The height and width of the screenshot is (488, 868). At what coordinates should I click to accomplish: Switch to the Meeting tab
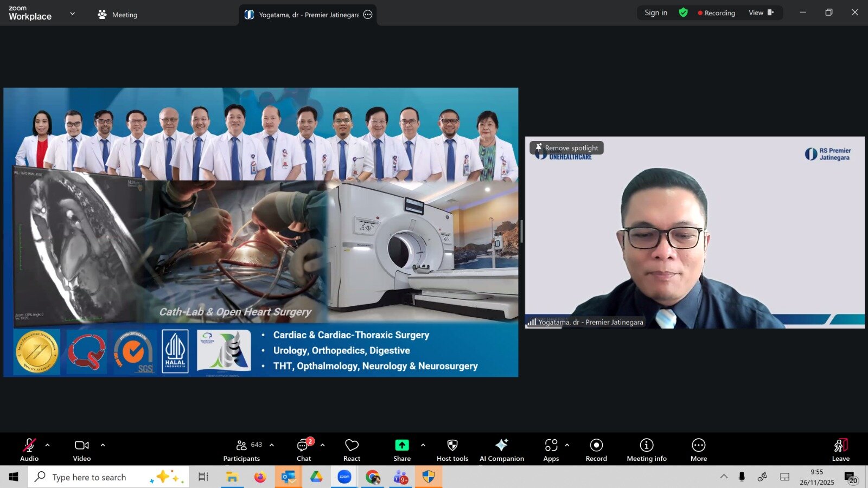coord(118,15)
